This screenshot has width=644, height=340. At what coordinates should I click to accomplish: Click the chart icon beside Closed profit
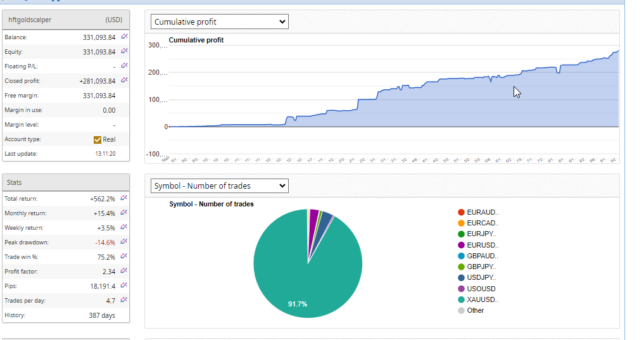click(x=125, y=80)
